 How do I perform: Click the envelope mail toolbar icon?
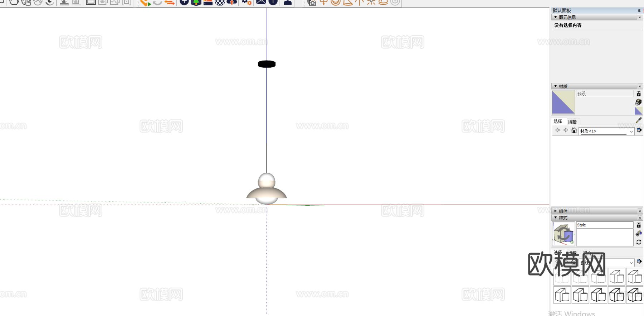coord(261,3)
